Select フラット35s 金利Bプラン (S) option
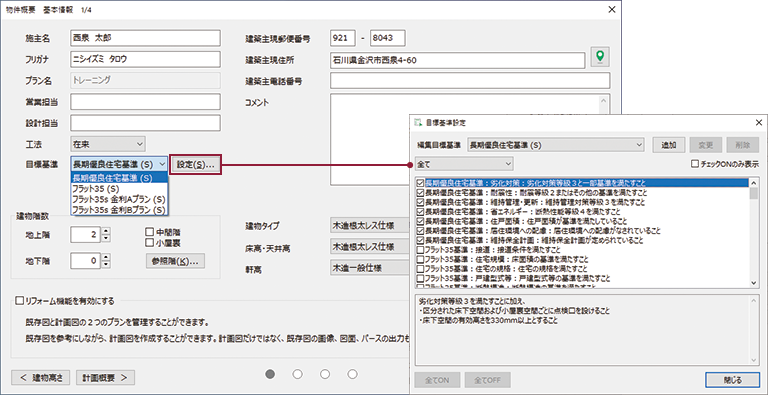Screen dimensions: 768x395 click(x=120, y=210)
